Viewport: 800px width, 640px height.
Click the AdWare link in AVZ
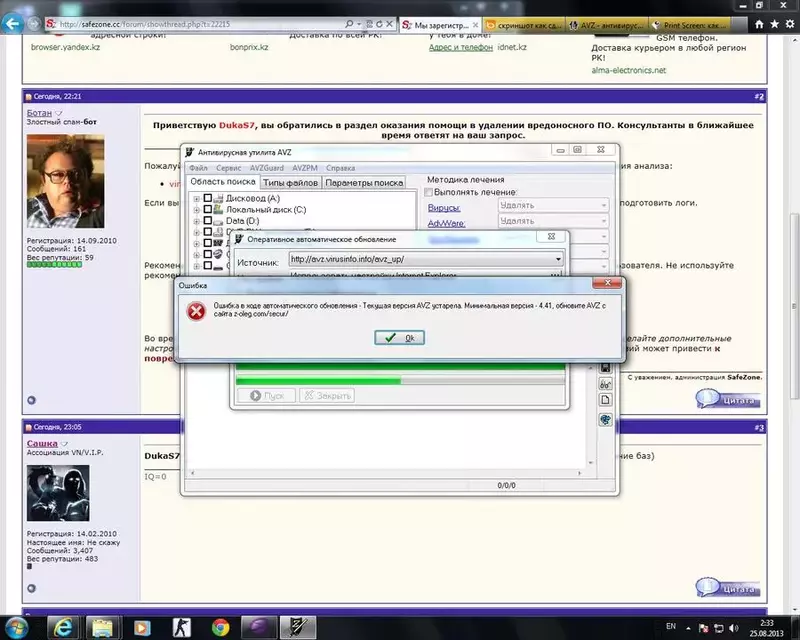pos(446,224)
